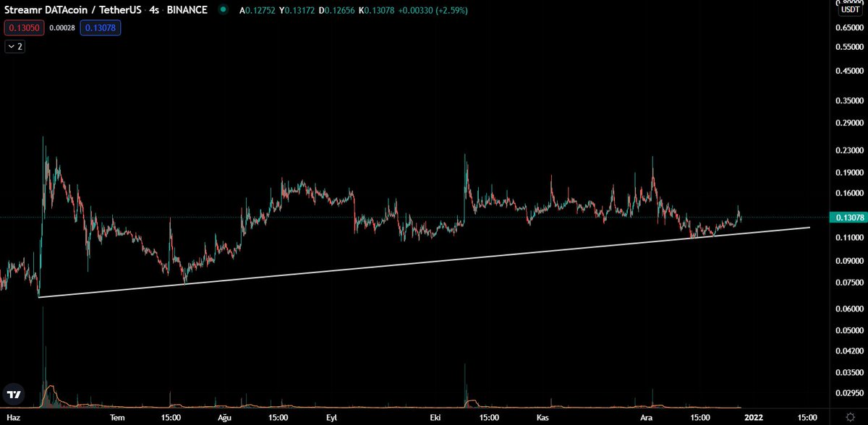Click the 0.03500 price axis label
This screenshot has width=868, height=425.
[x=849, y=373]
